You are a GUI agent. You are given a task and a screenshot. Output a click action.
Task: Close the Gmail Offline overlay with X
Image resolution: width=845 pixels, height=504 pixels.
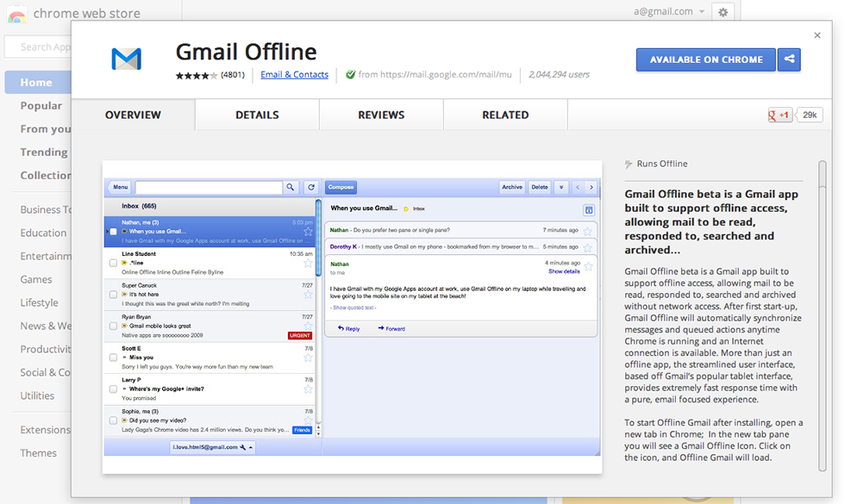coord(817,35)
